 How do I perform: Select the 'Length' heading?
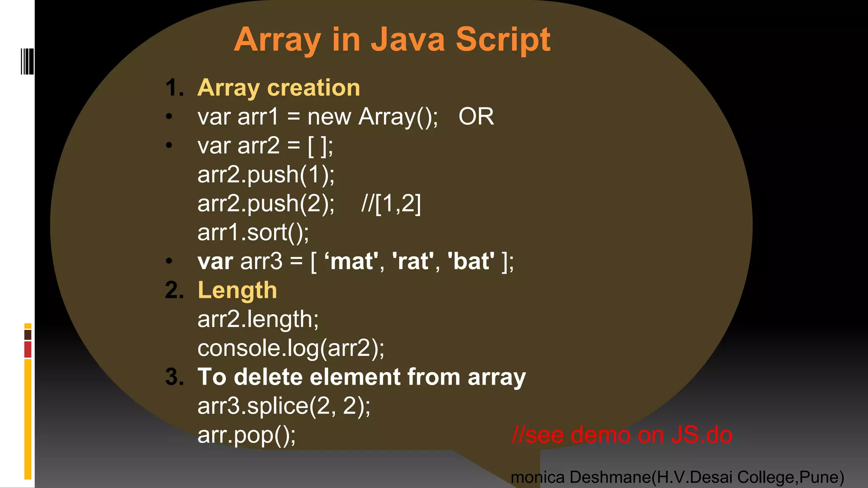(237, 291)
